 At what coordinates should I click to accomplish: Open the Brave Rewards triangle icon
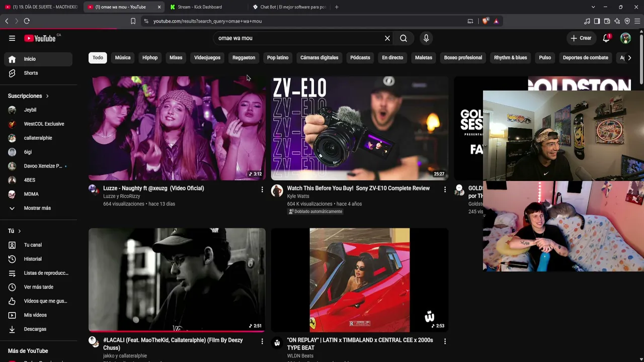click(496, 21)
